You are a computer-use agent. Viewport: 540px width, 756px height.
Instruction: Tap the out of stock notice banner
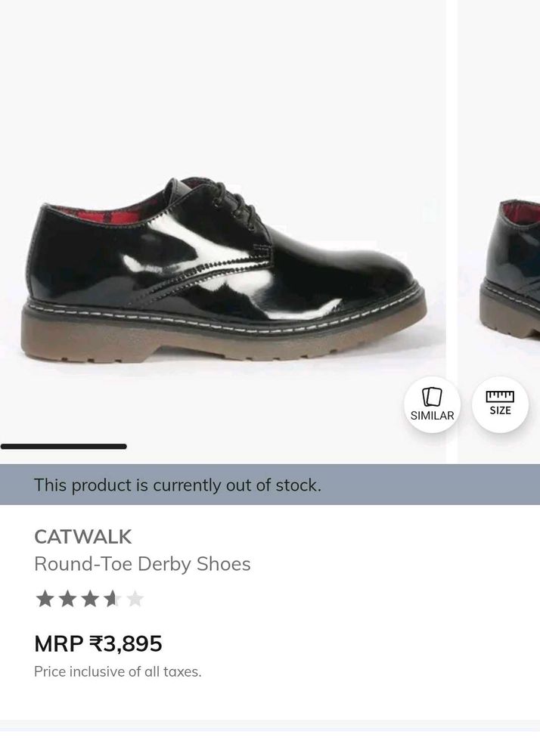270,485
